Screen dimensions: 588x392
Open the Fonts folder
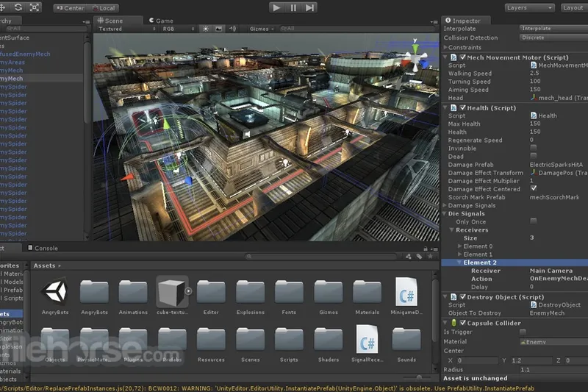click(289, 296)
